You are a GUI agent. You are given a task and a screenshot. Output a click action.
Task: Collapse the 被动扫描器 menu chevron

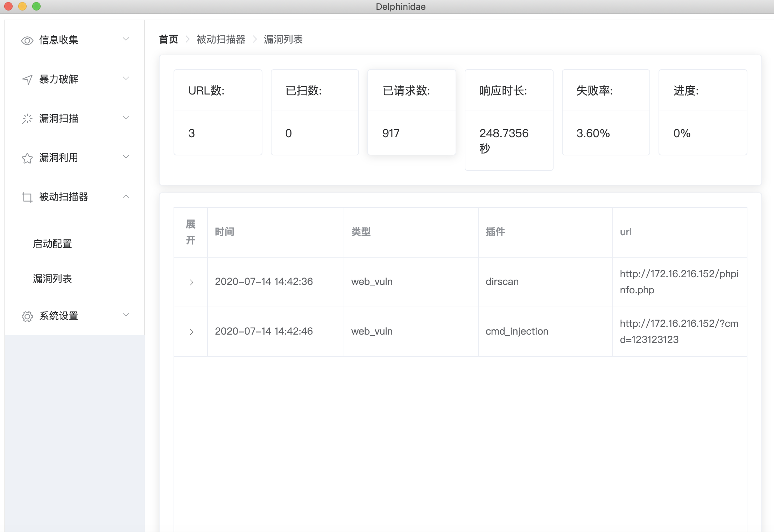point(126,197)
